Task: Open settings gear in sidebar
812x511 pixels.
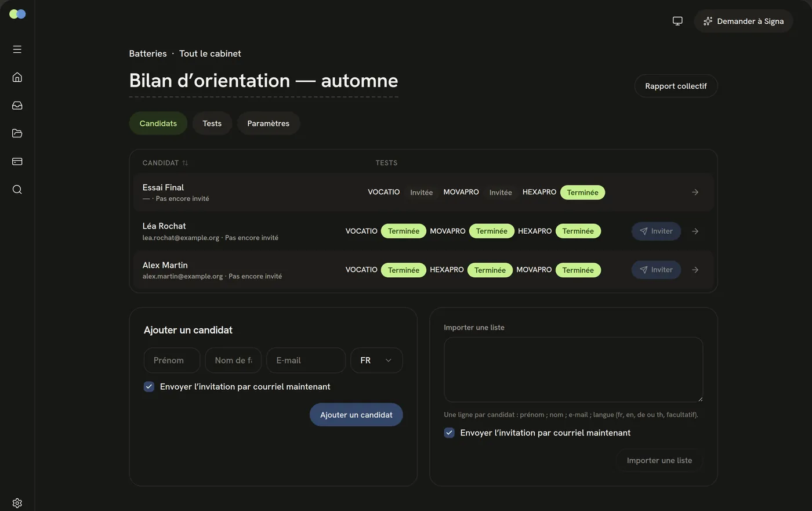Action: [x=17, y=503]
